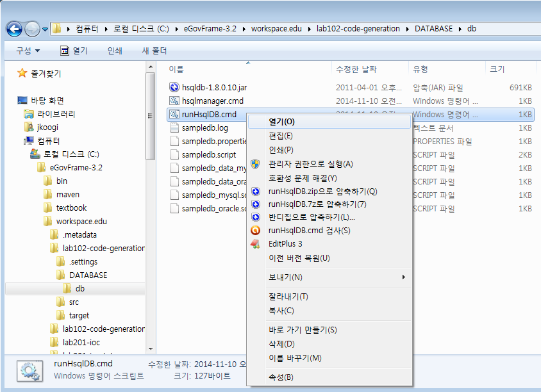Click the 새 폴더 toolbar button
The height and width of the screenshot is (392, 541).
pyautogui.click(x=154, y=51)
